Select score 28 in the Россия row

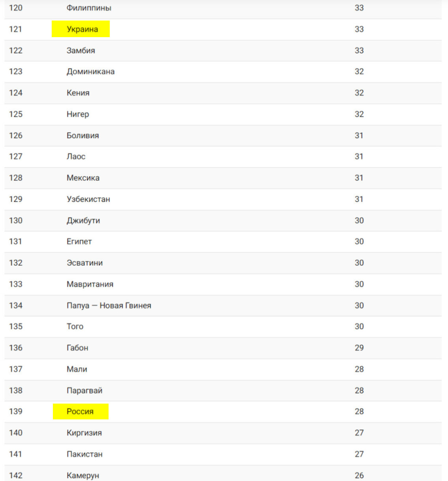pos(359,411)
